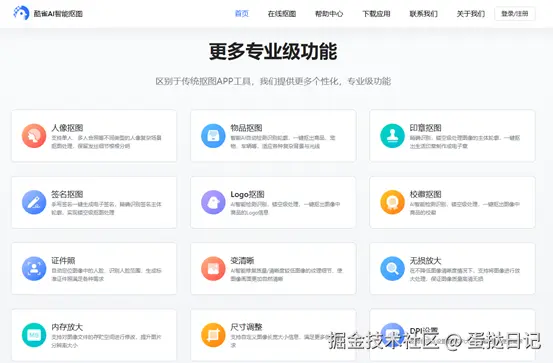Click the blue 证件照 ID photo icon
The height and width of the screenshot is (363, 553).
(x=34, y=268)
